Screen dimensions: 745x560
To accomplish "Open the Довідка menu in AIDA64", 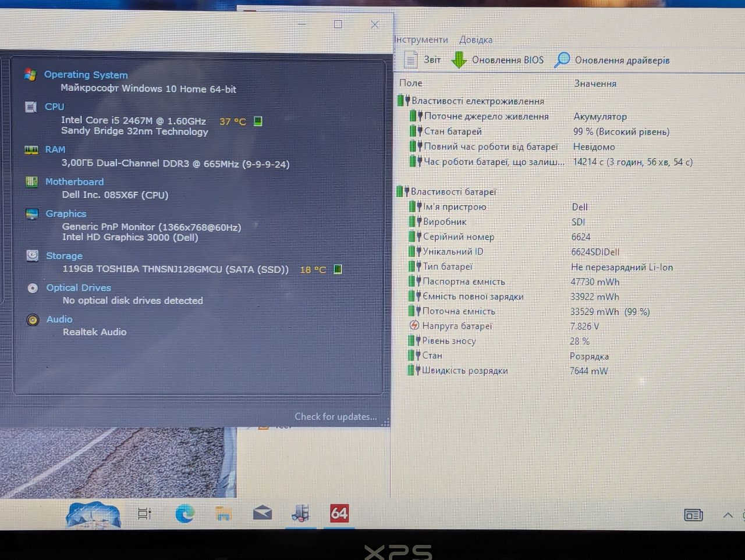I will (x=476, y=40).
